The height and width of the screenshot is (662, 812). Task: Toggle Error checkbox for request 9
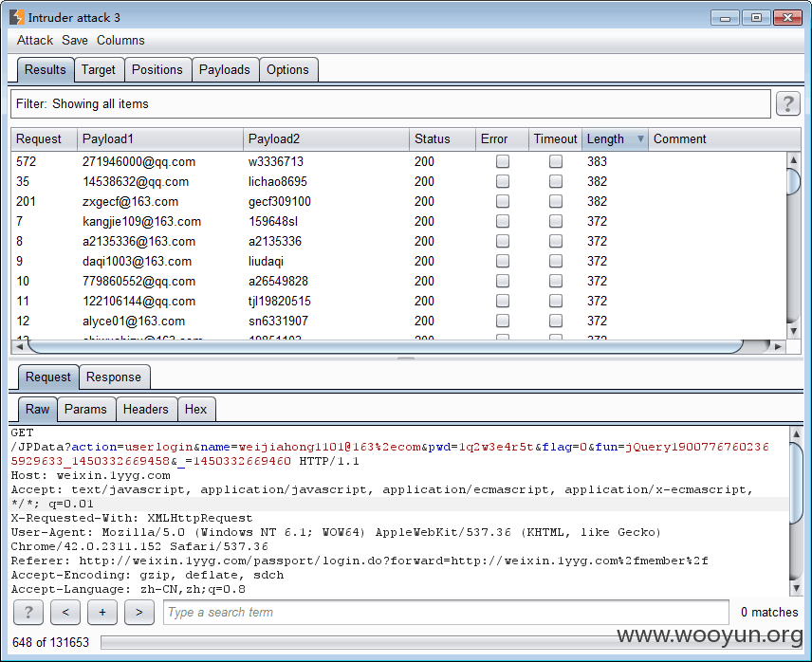tap(503, 261)
